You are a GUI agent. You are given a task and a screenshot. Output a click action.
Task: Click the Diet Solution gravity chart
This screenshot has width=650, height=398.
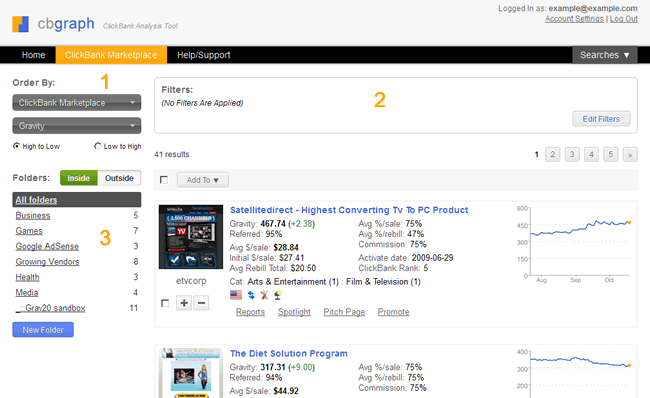pyautogui.click(x=575, y=373)
